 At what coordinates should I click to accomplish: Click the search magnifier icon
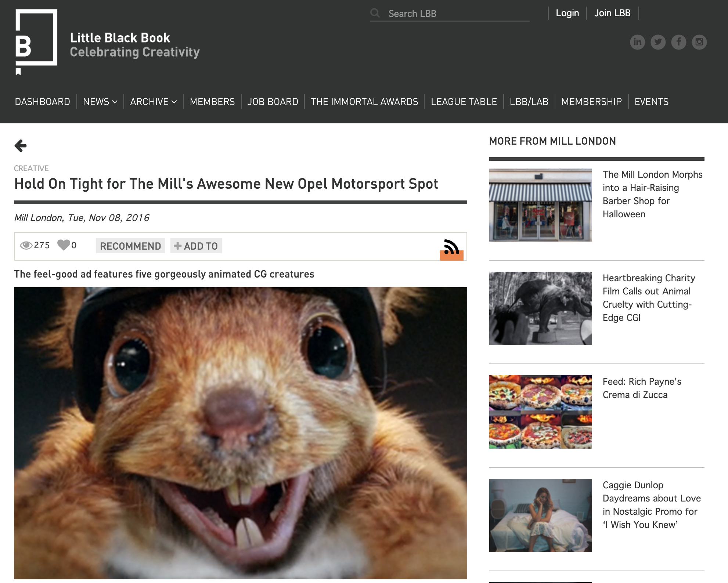(x=375, y=13)
